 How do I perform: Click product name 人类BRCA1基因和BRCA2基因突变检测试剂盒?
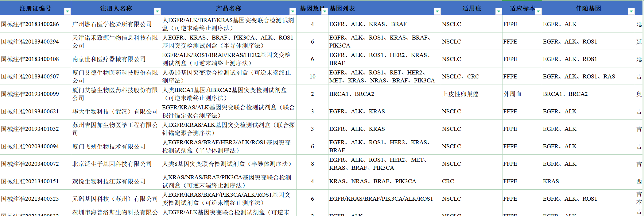coord(229,94)
